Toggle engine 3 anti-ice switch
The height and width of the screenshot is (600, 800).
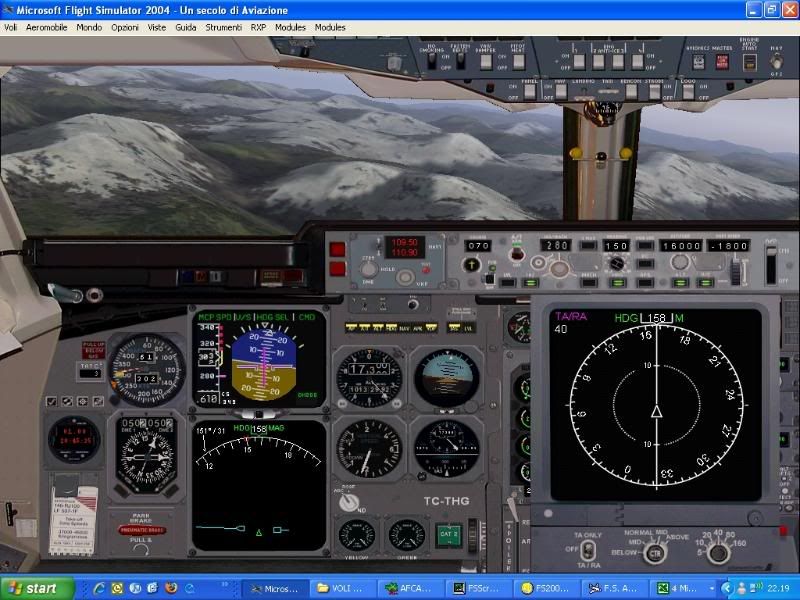[x=618, y=62]
